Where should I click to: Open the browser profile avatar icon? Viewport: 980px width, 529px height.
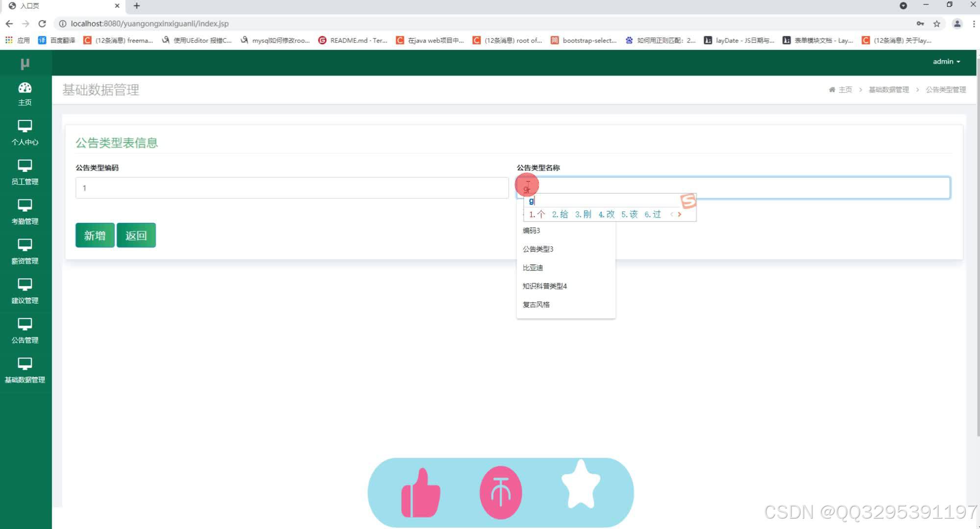pyautogui.click(x=957, y=24)
